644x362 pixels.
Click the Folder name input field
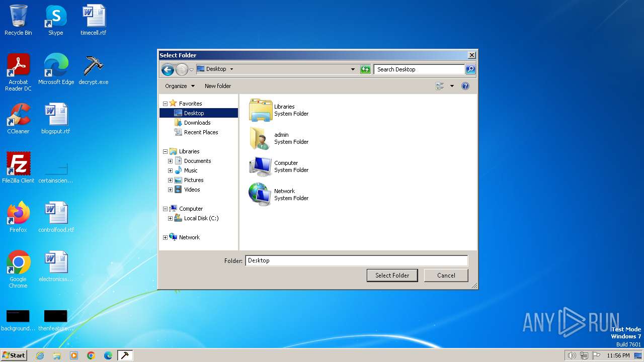[357, 260]
